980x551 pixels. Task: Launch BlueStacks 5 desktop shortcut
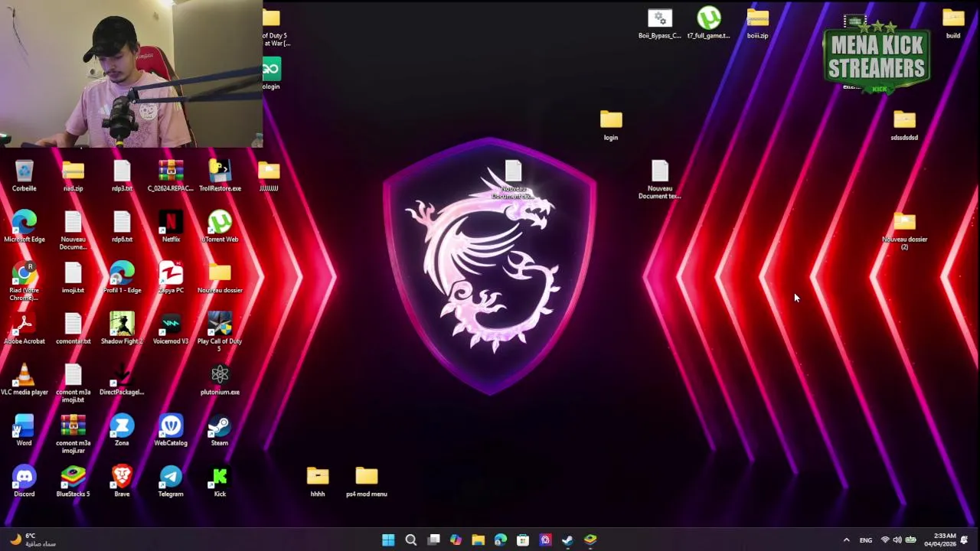pyautogui.click(x=73, y=481)
